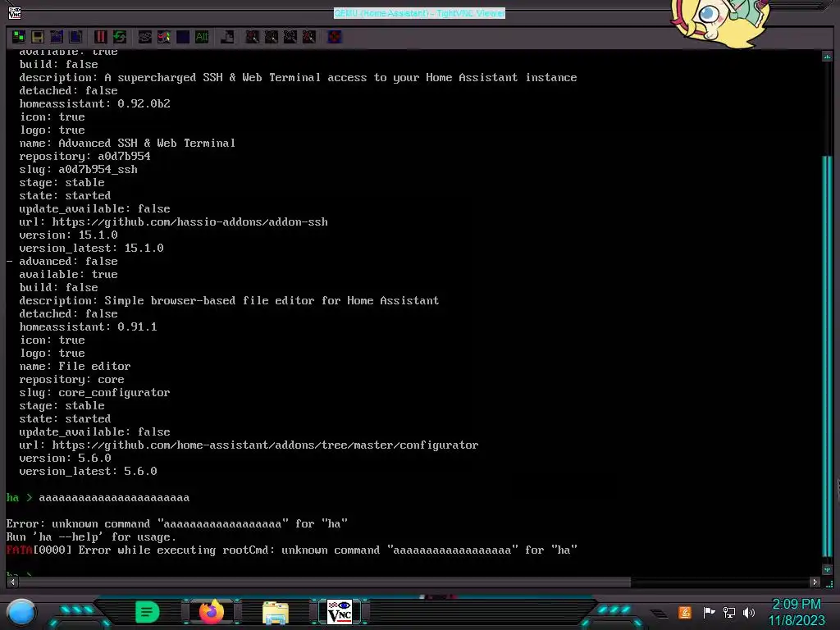The width and height of the screenshot is (840, 630).
Task: Click the 'repository: core' line
Action: [72, 379]
